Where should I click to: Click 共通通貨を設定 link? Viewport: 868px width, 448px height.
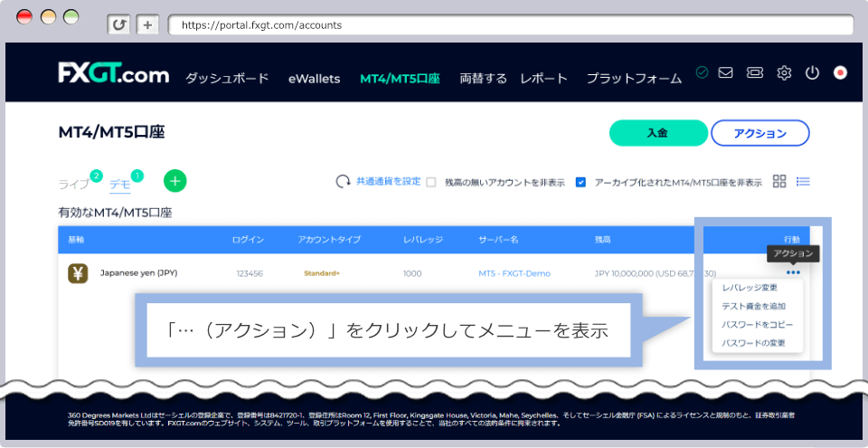[388, 181]
